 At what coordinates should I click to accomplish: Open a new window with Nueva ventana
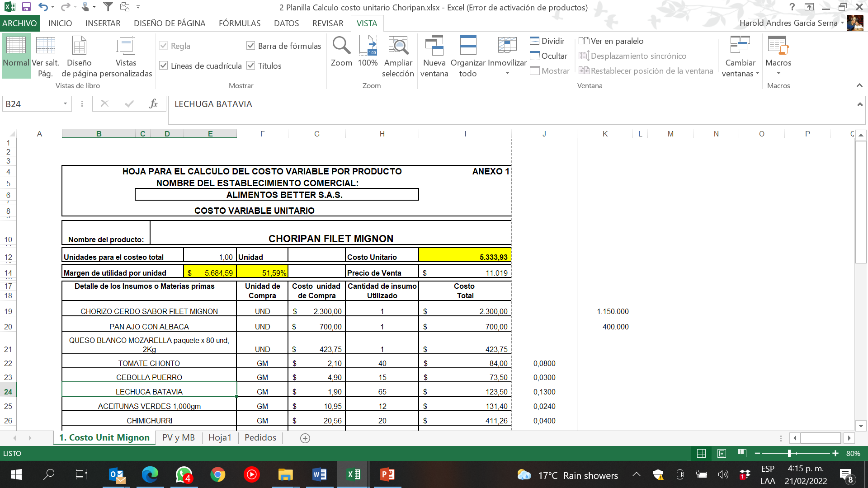434,56
